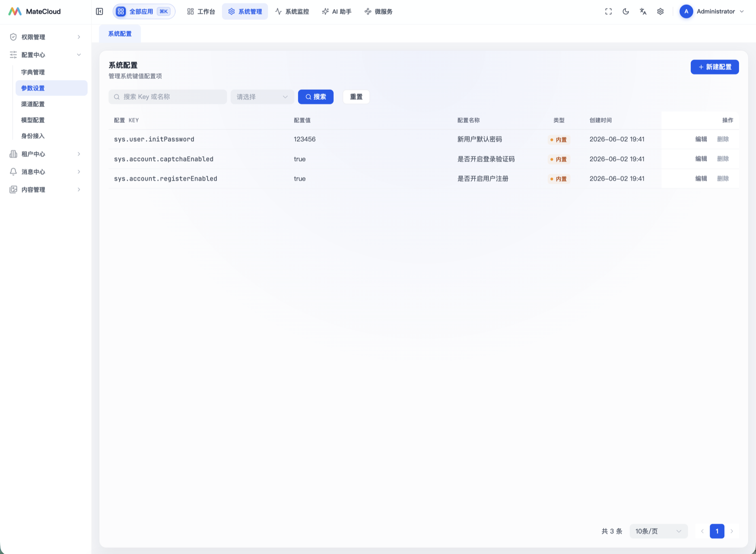Viewport: 756px width, 554px height.
Task: Expand the 租户中心 menu chevron
Action: [x=79, y=154]
